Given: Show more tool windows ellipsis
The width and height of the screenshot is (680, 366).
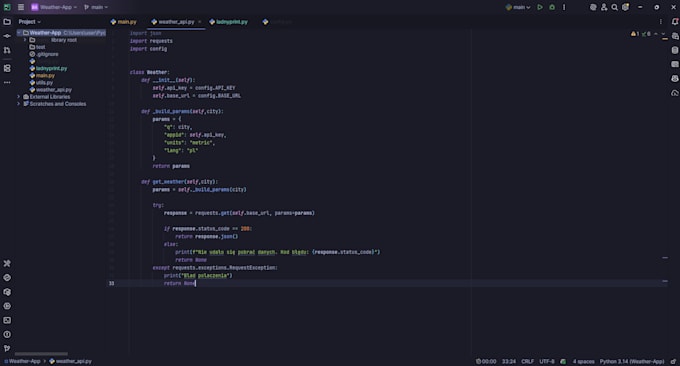Looking at the screenshot, I should (x=7, y=82).
